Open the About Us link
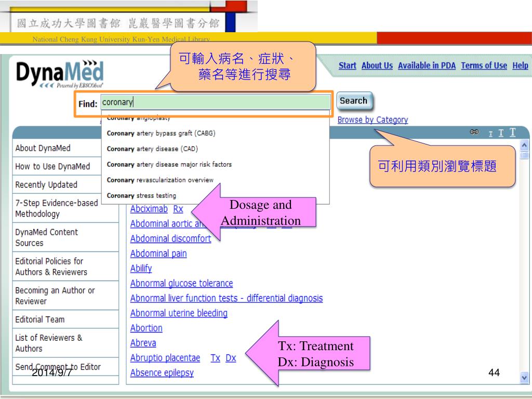The image size is (532, 399). click(x=377, y=65)
